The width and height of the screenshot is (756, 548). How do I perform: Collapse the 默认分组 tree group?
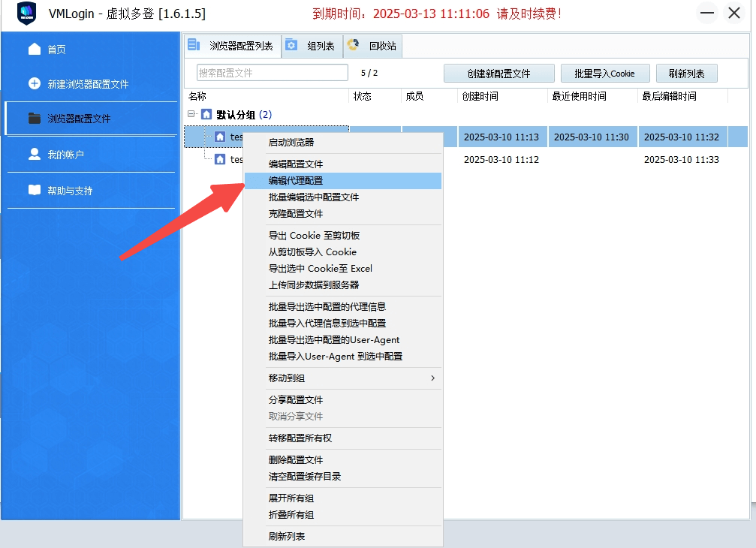click(192, 114)
